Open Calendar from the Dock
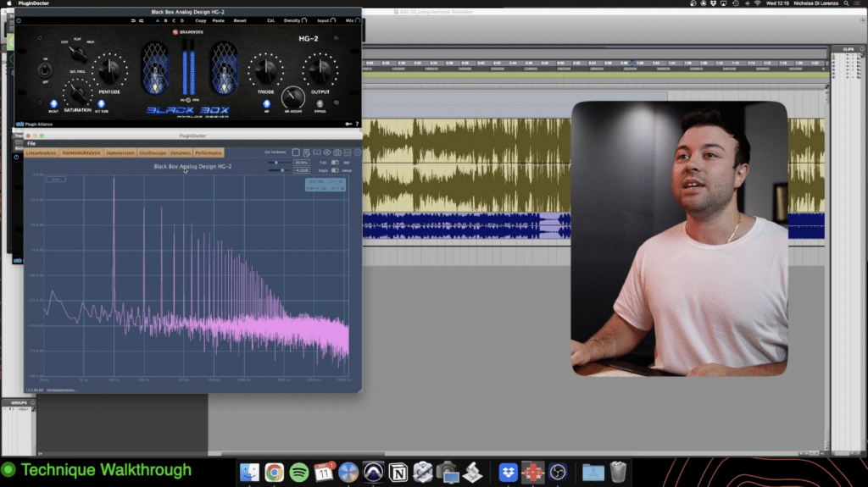This screenshot has width=868, height=487. (324, 472)
